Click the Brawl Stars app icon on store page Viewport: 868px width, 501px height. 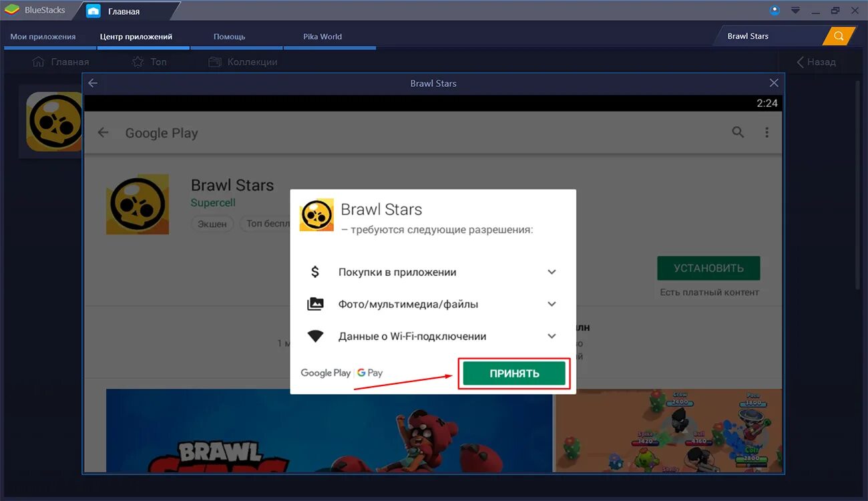[137, 204]
